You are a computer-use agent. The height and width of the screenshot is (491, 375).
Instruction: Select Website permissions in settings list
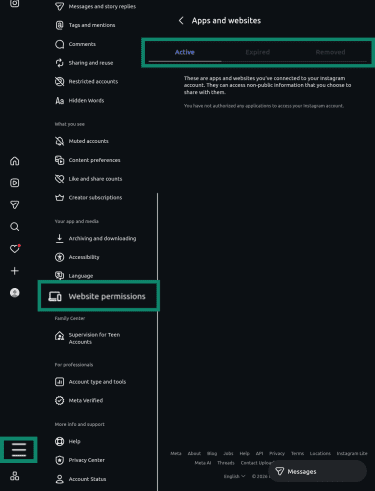point(99,296)
